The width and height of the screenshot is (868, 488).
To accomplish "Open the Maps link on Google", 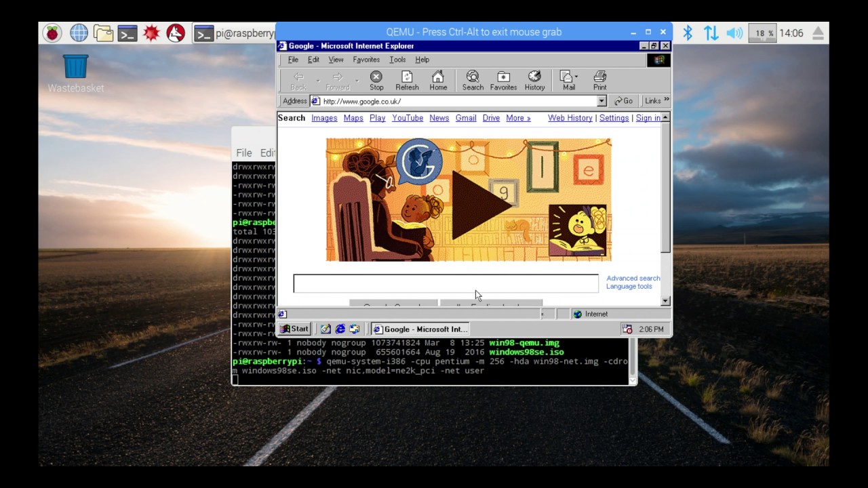I will pos(353,118).
